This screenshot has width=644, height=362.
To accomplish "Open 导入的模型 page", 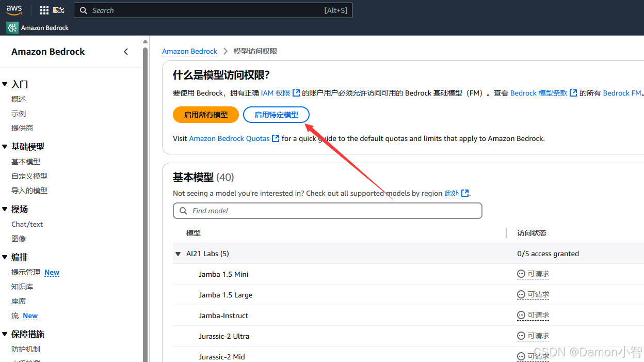I will 29,191.
